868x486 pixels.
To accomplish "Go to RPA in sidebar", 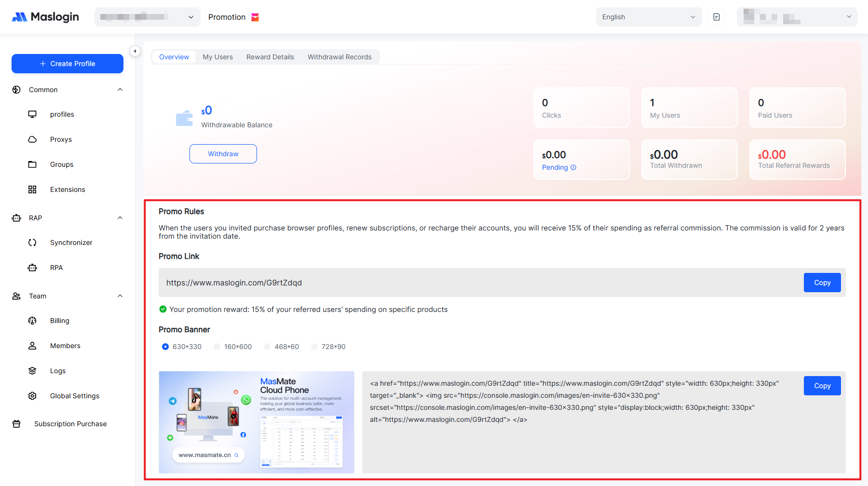I will click(x=56, y=268).
